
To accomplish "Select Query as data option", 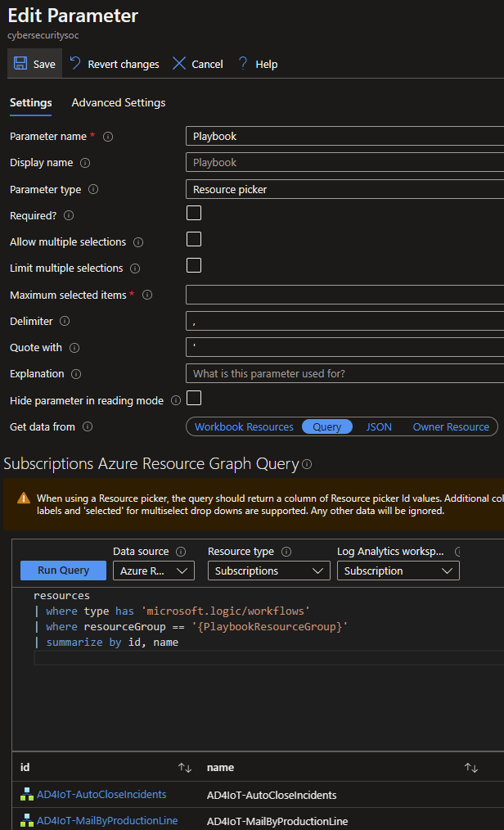I will [x=326, y=426].
